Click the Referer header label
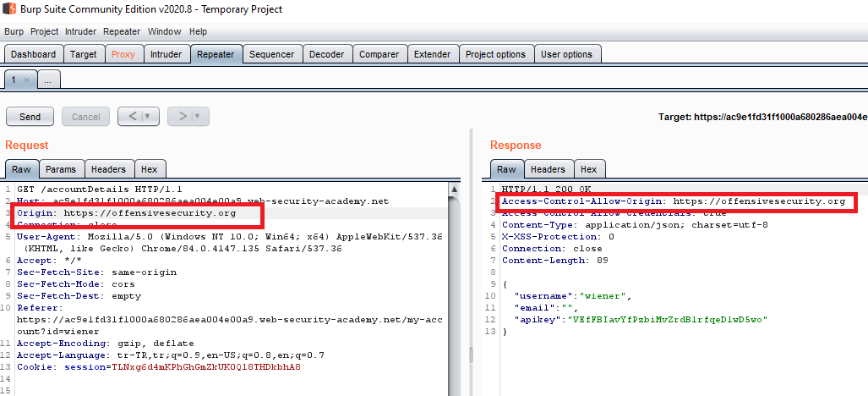 (41, 307)
